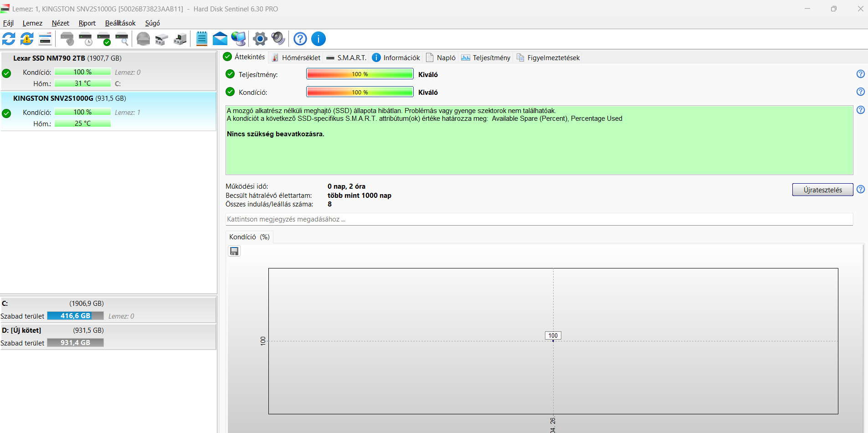Click the grey disk with speaker toolbar icon
The image size is (868, 433).
[x=67, y=39]
